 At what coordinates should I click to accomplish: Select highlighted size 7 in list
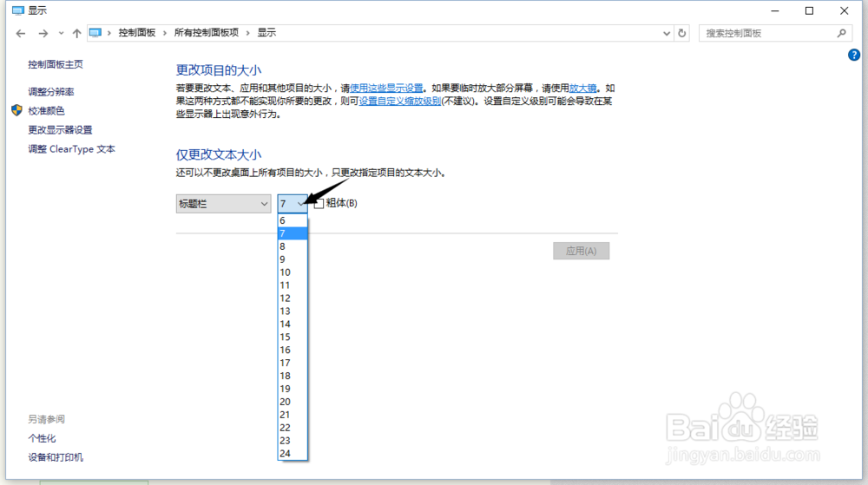(293, 233)
